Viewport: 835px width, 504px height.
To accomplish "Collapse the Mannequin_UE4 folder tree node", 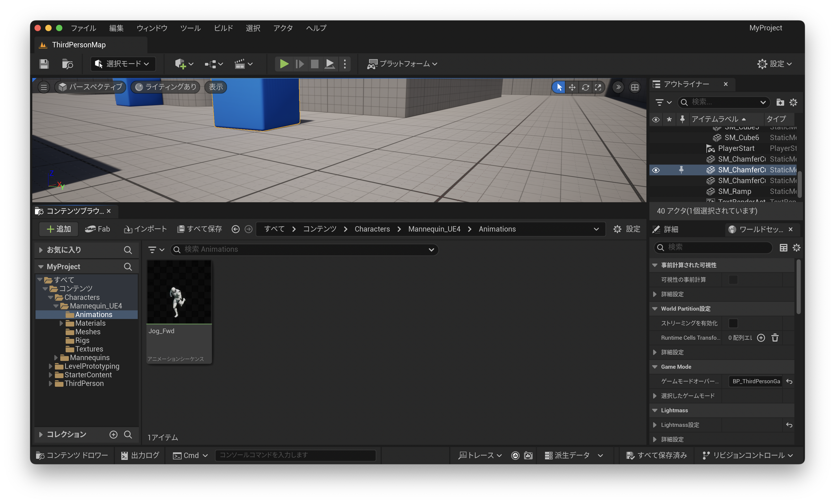I will tap(56, 306).
